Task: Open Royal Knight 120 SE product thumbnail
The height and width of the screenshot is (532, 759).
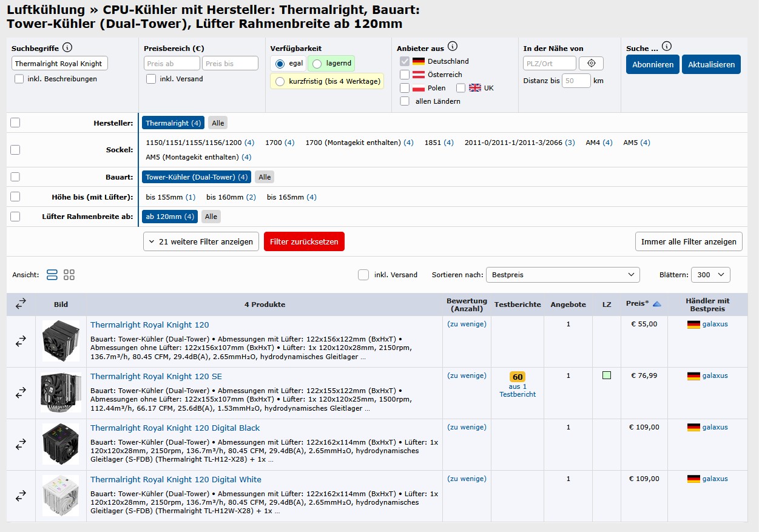Action: [61, 392]
